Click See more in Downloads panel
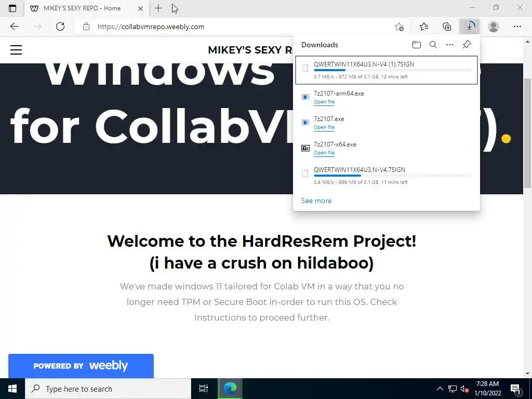The width and height of the screenshot is (532, 399). pos(316,201)
